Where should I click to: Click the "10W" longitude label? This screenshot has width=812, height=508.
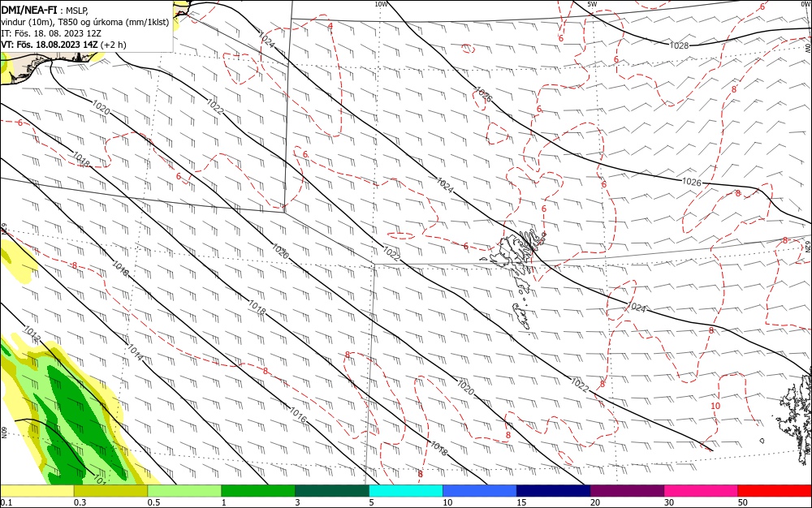(381, 4)
